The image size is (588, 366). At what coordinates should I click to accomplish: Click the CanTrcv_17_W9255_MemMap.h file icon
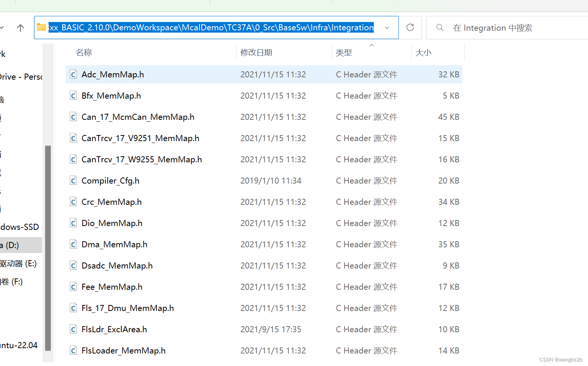point(74,159)
